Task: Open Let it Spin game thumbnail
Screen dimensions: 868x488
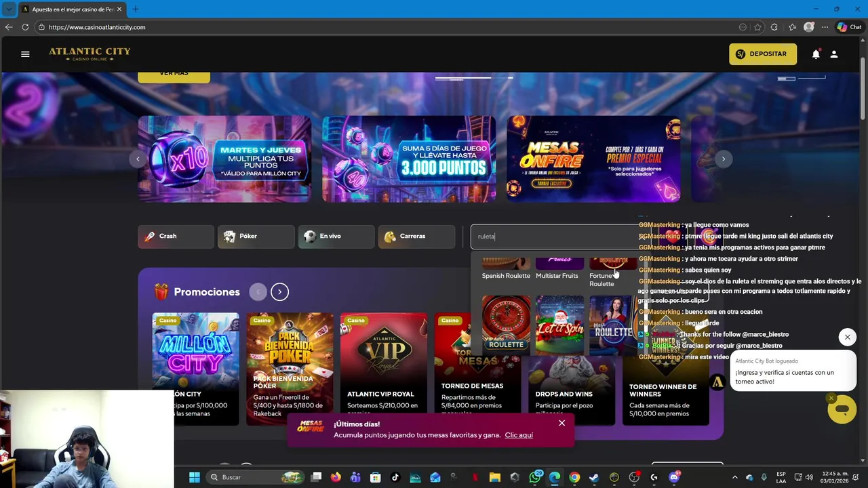Action: tap(559, 324)
